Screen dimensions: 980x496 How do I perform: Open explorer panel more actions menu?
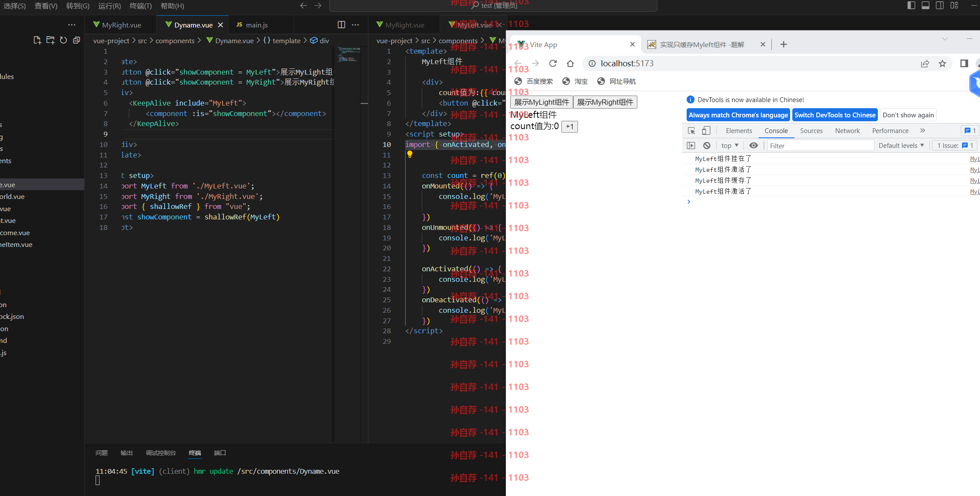72,25
